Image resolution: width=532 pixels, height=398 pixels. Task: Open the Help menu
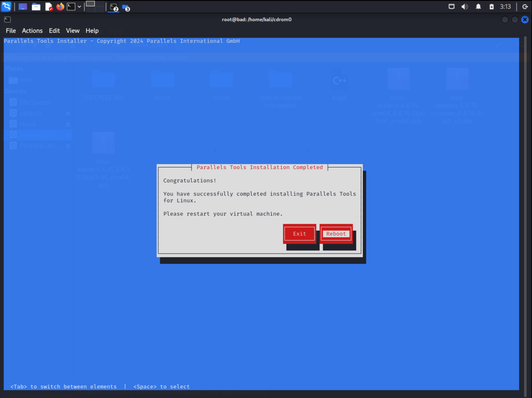tap(92, 31)
